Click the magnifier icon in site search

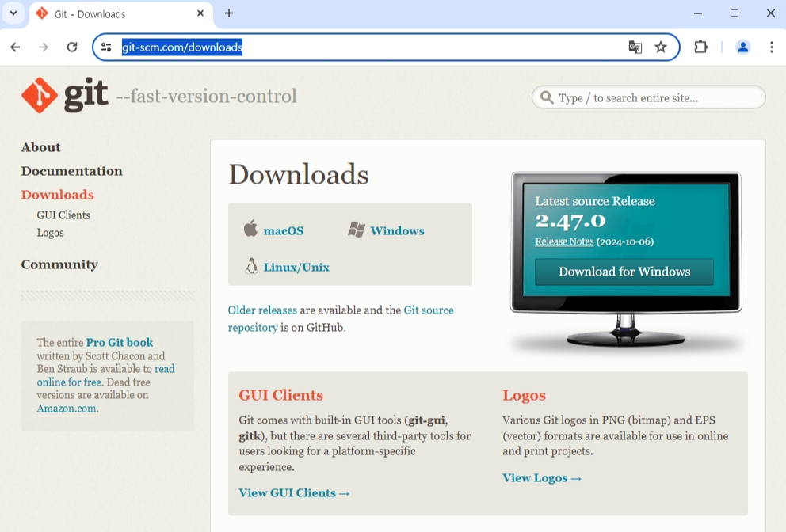point(547,97)
